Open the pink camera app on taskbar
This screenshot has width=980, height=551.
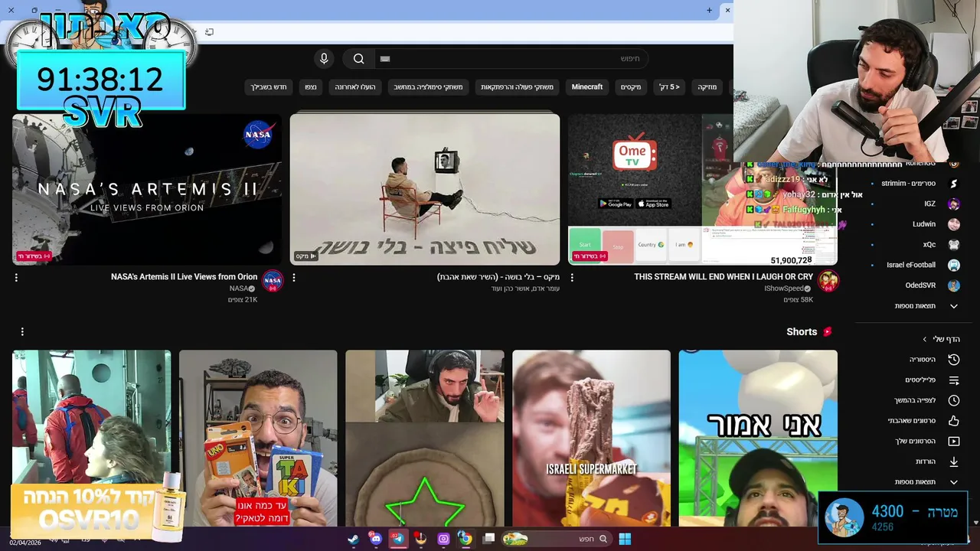coord(443,539)
